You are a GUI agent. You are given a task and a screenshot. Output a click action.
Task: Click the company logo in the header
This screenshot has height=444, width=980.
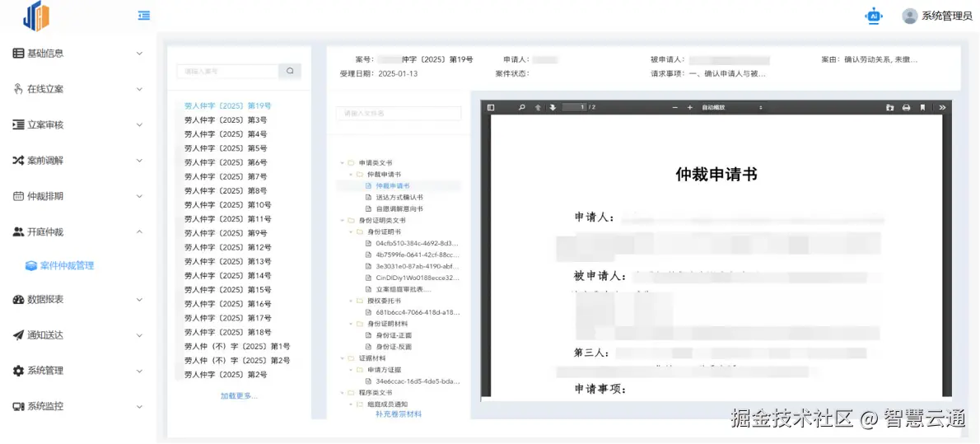click(35, 16)
